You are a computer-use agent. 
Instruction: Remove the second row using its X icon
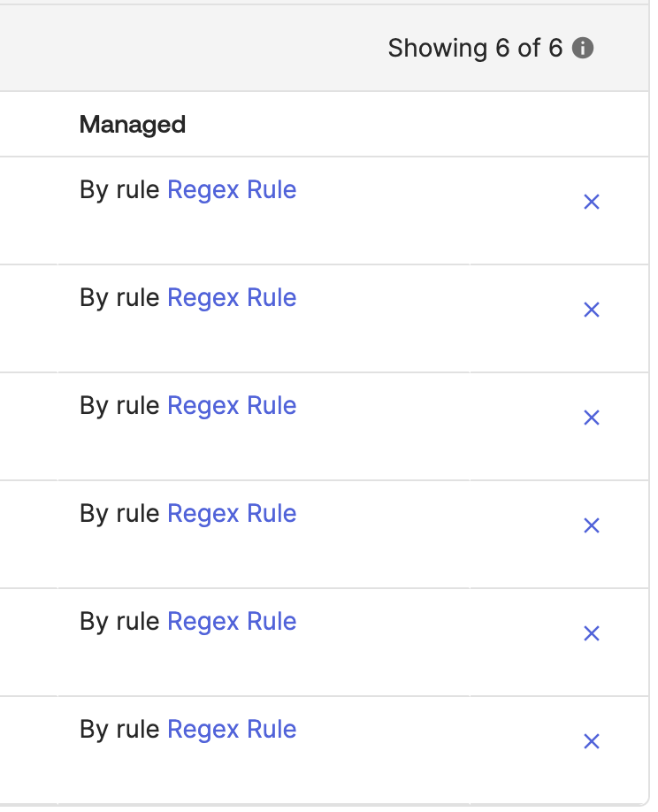click(x=592, y=310)
